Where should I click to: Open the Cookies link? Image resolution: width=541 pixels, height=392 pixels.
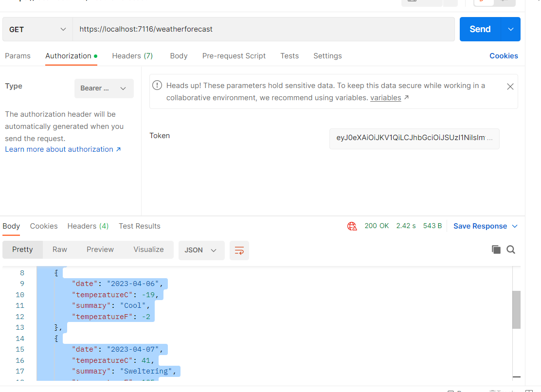point(504,56)
